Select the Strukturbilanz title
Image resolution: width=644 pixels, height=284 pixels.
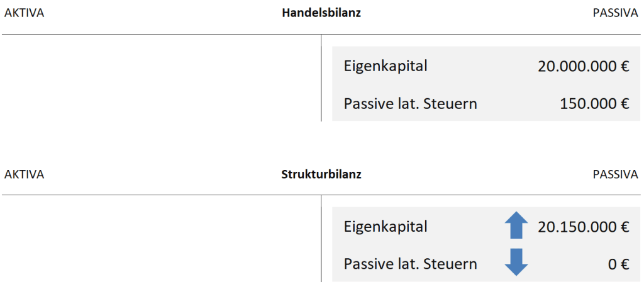(x=321, y=174)
